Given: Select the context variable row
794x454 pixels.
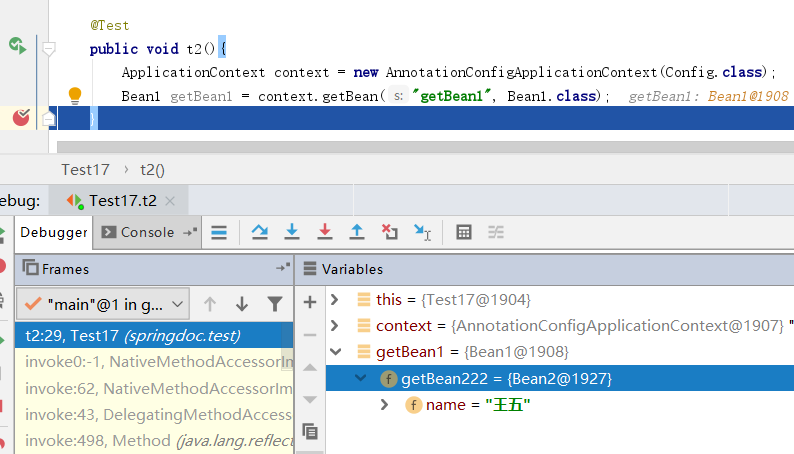Looking at the screenshot, I should [x=560, y=325].
